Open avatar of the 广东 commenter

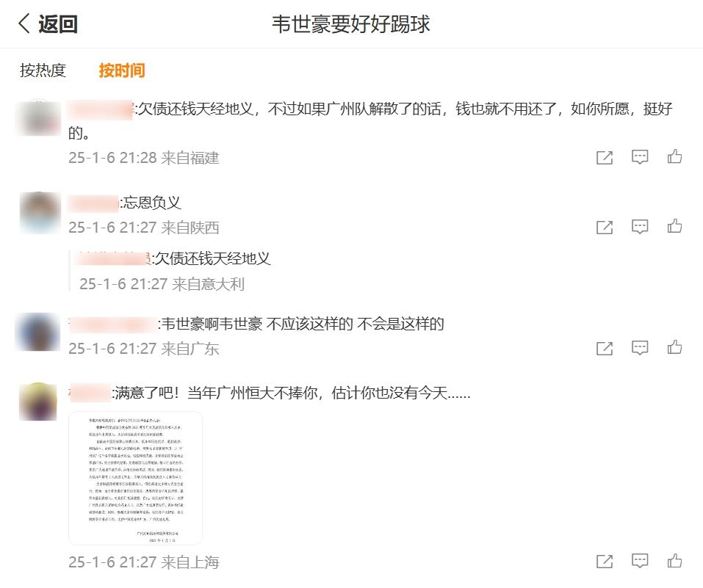coord(37,332)
